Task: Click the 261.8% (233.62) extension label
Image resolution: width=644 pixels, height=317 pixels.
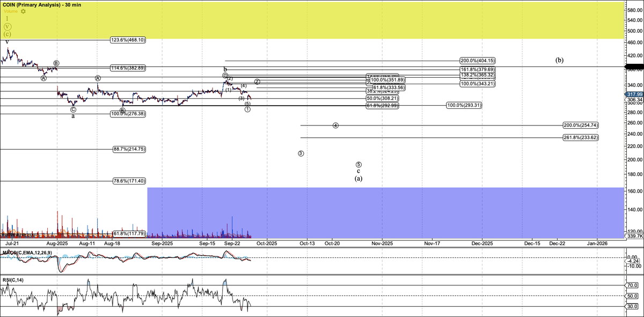Action: pyautogui.click(x=581, y=138)
